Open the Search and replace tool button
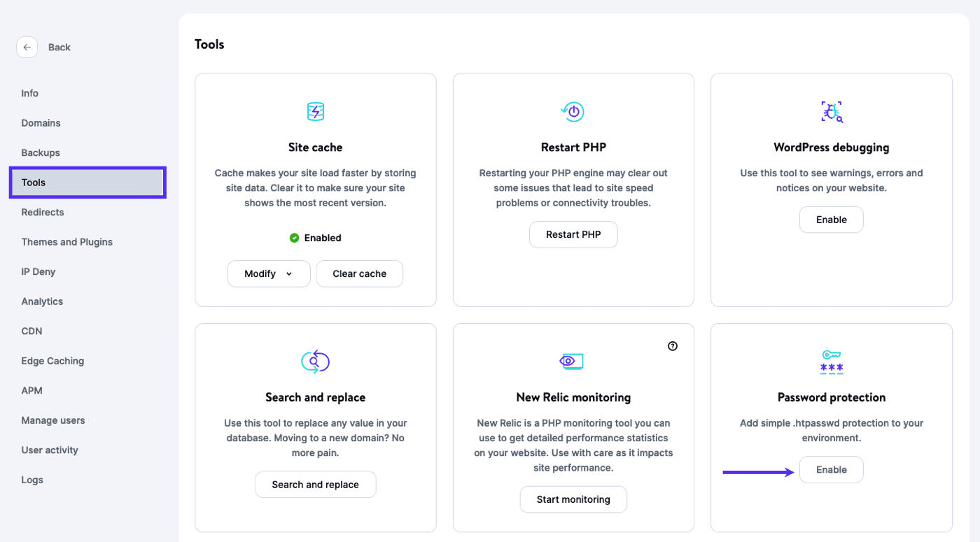 coord(315,485)
